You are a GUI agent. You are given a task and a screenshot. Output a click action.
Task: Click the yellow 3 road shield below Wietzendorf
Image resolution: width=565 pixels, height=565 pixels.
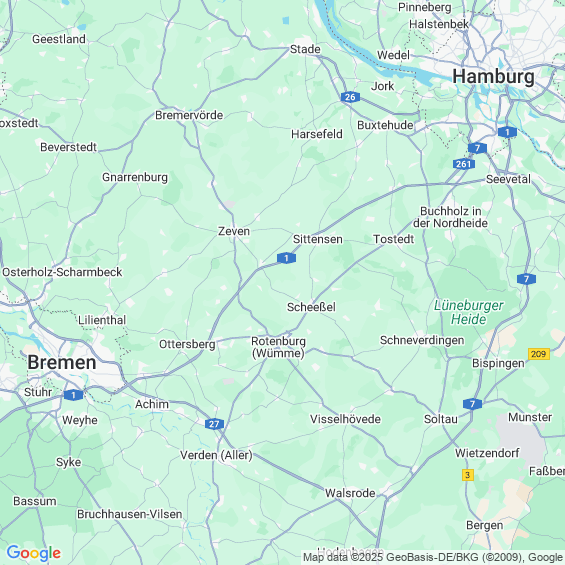click(468, 475)
